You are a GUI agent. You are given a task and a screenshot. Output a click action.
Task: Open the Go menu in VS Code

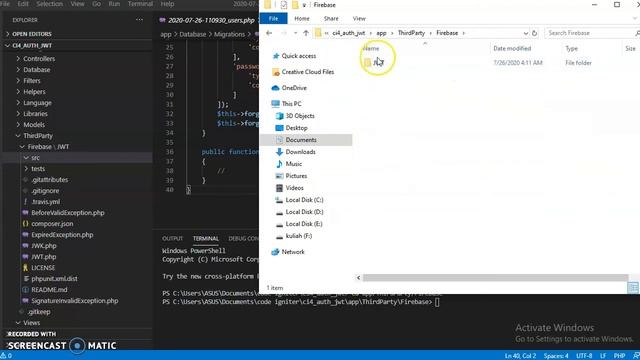tap(96, 4)
